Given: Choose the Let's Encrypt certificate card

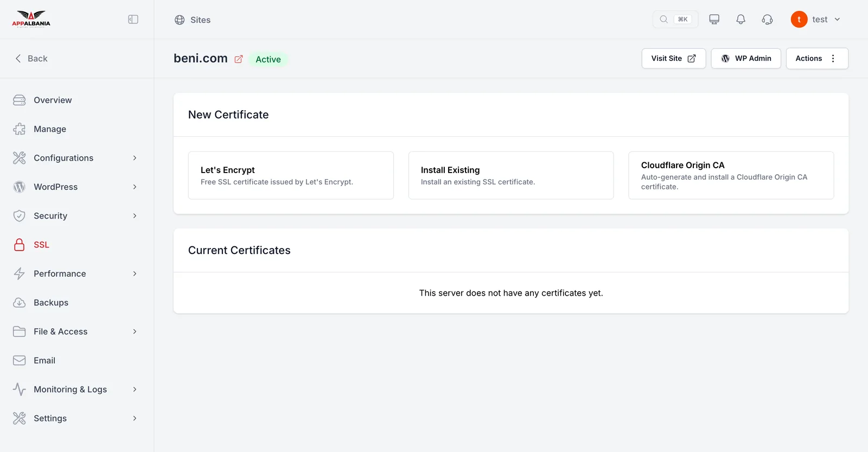Looking at the screenshot, I should coord(291,175).
